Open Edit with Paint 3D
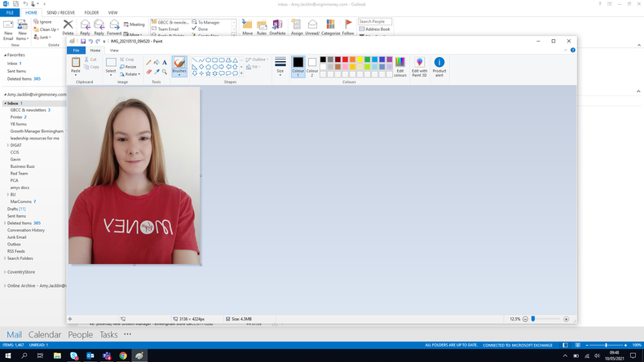The height and width of the screenshot is (362, 644). 419,67
